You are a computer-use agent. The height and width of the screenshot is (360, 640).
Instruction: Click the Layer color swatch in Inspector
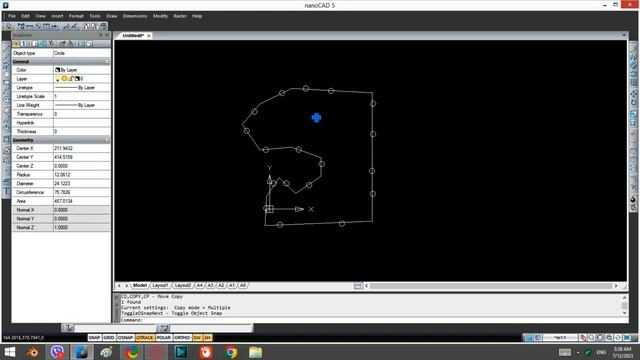[x=77, y=78]
